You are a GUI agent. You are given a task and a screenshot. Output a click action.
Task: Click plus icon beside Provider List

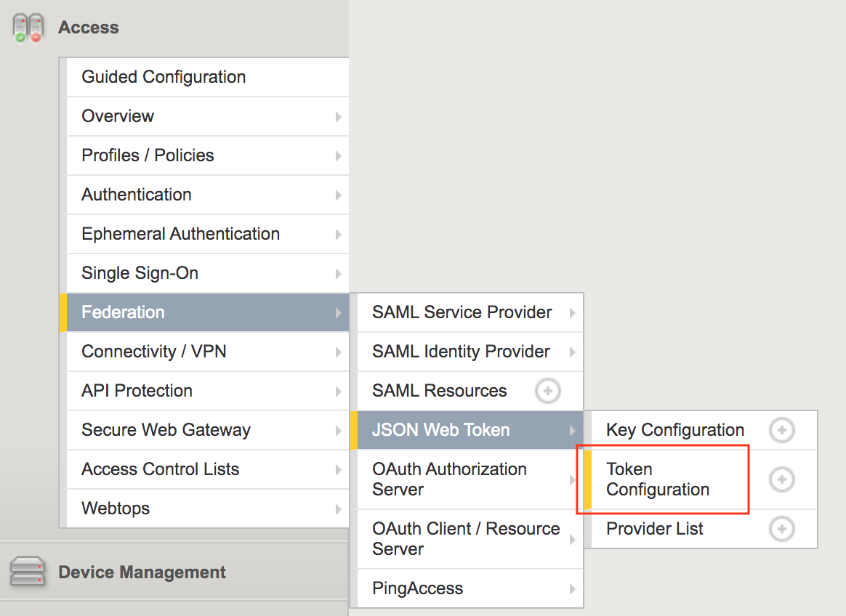[x=782, y=529]
